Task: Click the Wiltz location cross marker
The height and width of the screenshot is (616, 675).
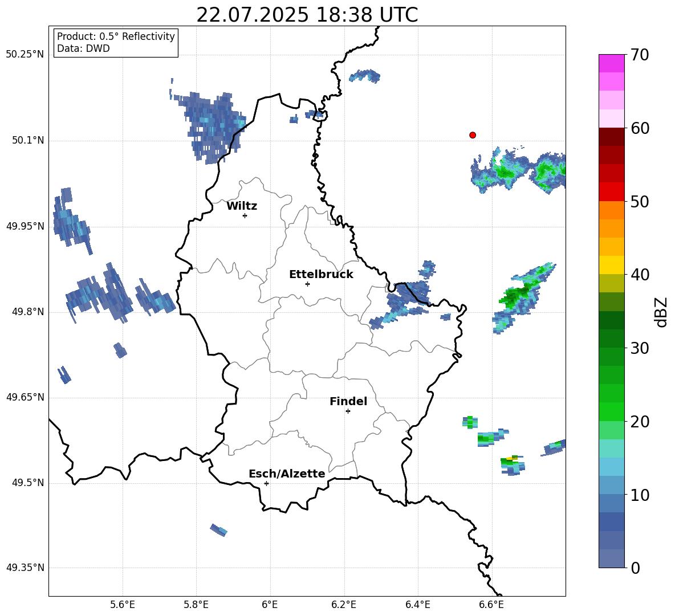Action: [x=245, y=215]
